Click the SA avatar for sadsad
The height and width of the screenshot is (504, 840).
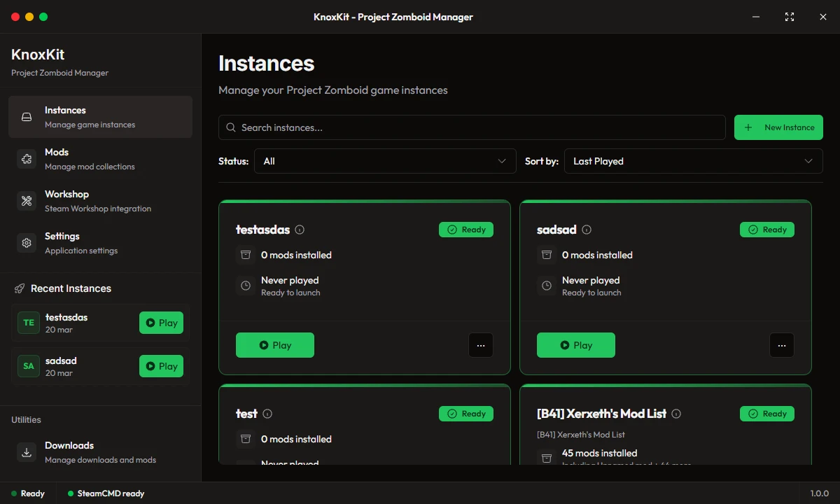coord(29,366)
